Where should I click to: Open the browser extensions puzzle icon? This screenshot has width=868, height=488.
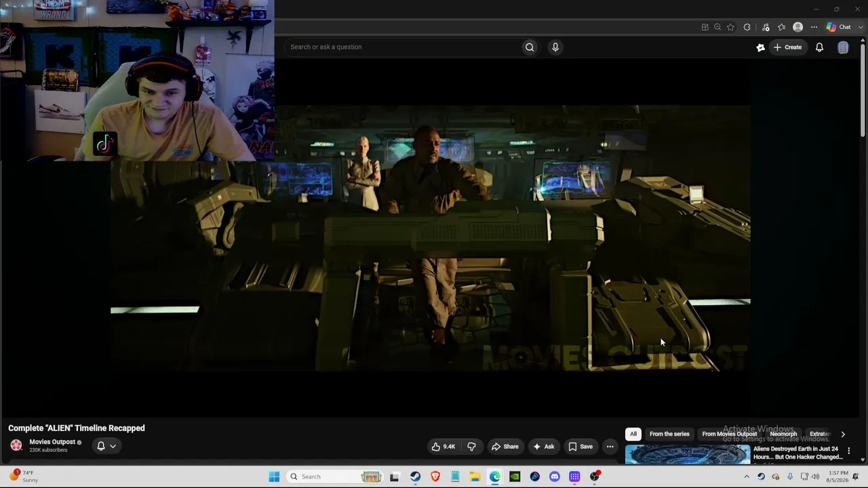(x=747, y=27)
